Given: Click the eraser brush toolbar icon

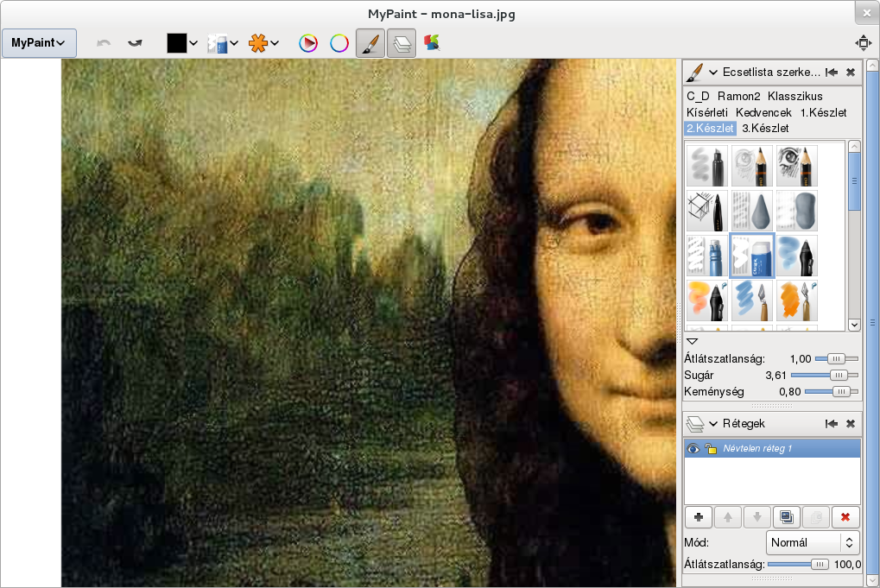Looking at the screenshot, I should (218, 43).
